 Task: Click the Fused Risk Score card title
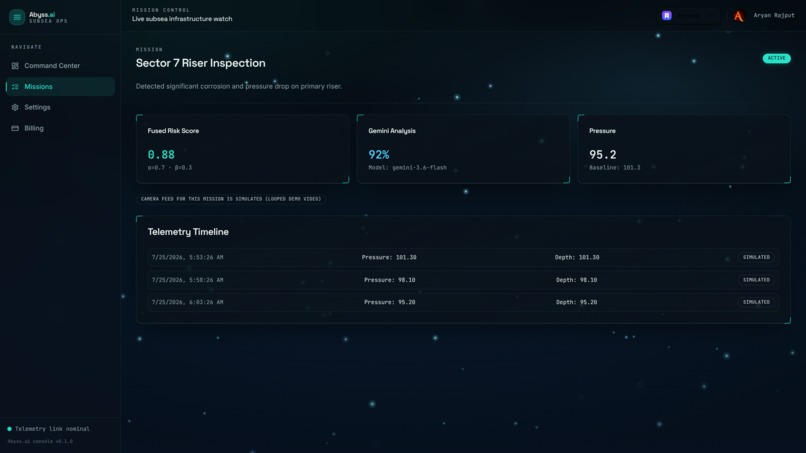pyautogui.click(x=173, y=131)
